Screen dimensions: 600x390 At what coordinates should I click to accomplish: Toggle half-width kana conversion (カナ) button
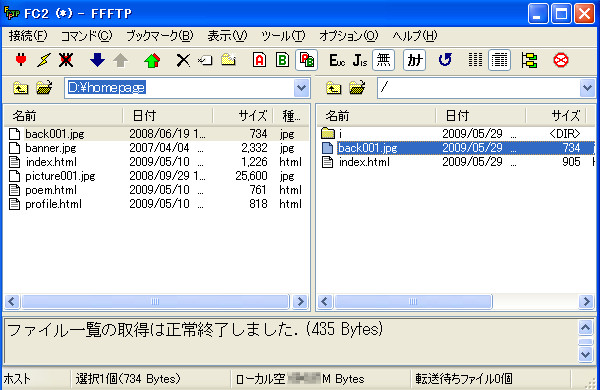point(414,60)
